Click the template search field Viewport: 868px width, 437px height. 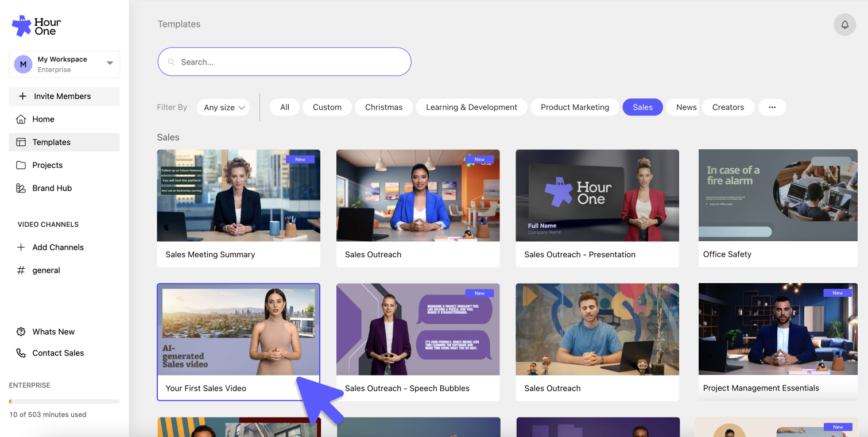click(x=284, y=62)
